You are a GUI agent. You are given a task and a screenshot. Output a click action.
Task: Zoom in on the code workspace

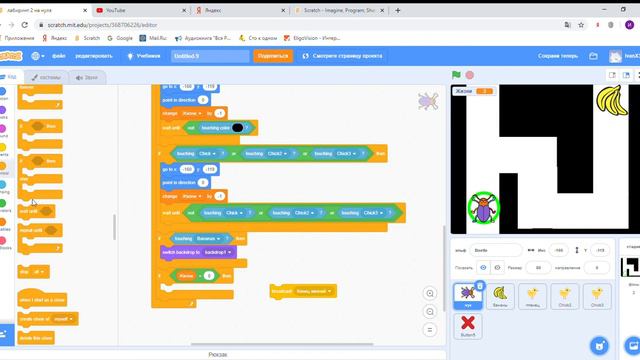(430, 293)
